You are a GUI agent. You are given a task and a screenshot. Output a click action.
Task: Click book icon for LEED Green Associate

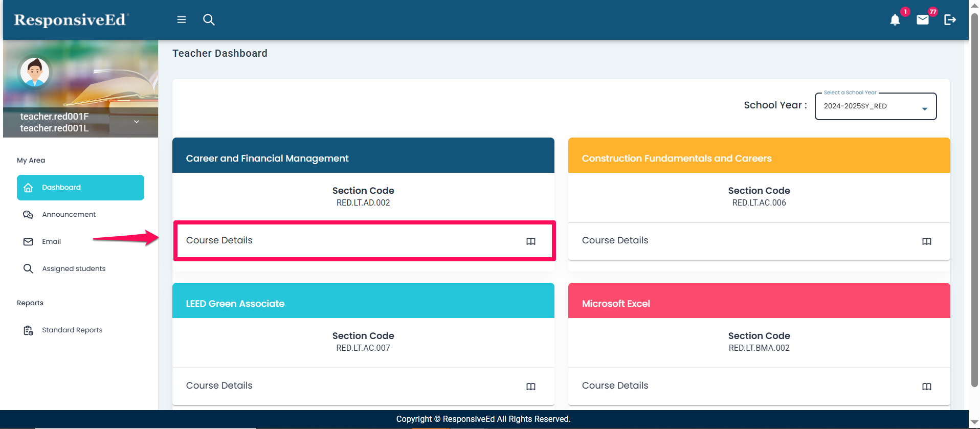coord(531,387)
